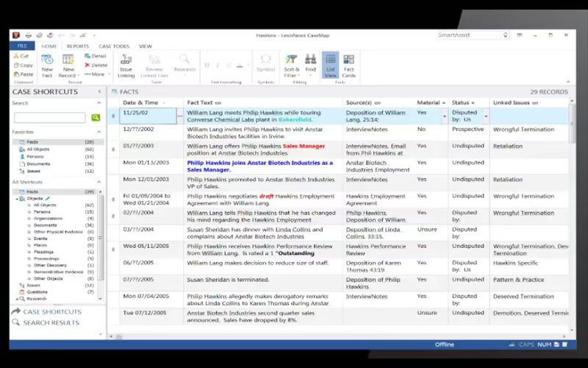Open the Status dropdown for Disputed by: Us first row
Screen dimensions: 588x368
click(x=486, y=116)
